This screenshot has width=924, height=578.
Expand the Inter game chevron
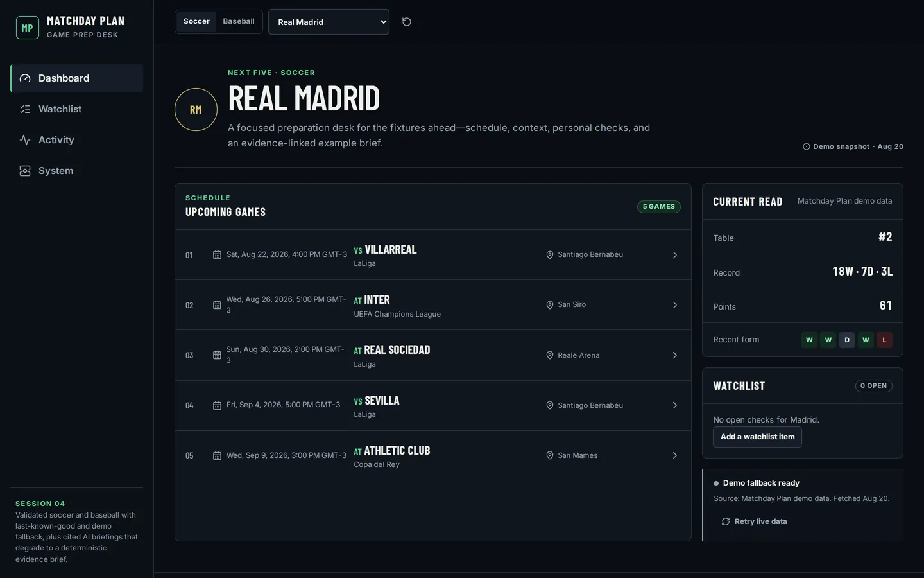(x=675, y=305)
